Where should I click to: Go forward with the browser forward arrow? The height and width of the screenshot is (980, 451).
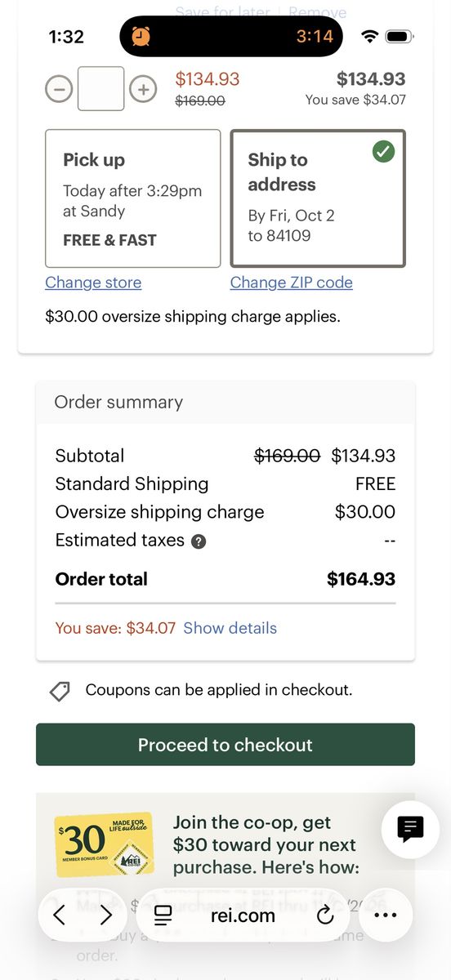click(x=106, y=915)
